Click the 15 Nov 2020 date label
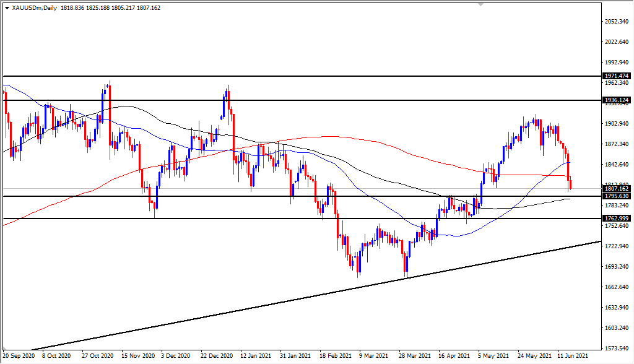 (137, 356)
